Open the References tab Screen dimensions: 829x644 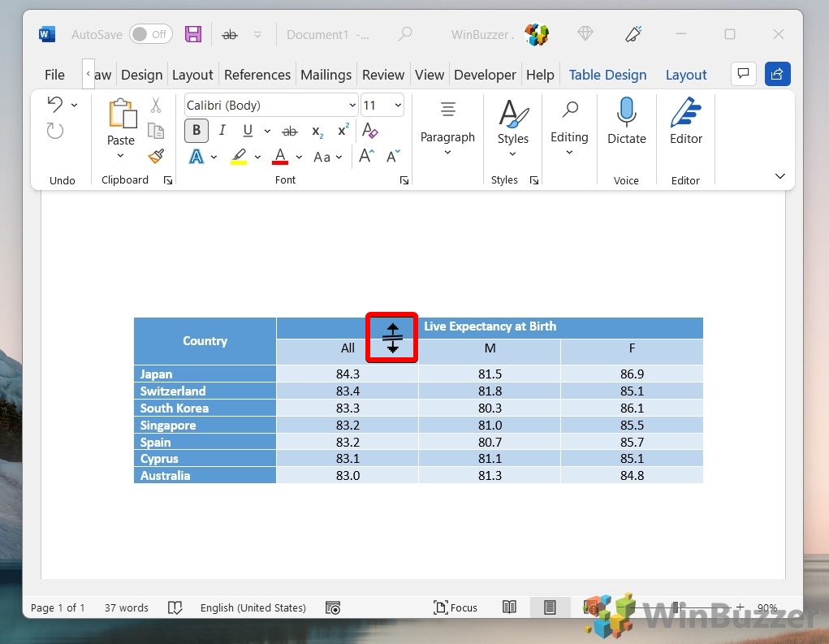click(257, 75)
